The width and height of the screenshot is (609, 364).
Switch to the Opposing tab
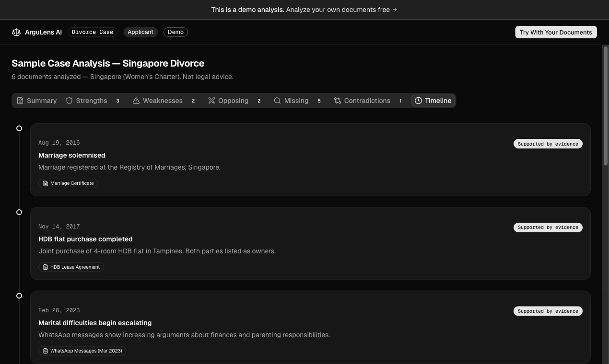tap(234, 101)
